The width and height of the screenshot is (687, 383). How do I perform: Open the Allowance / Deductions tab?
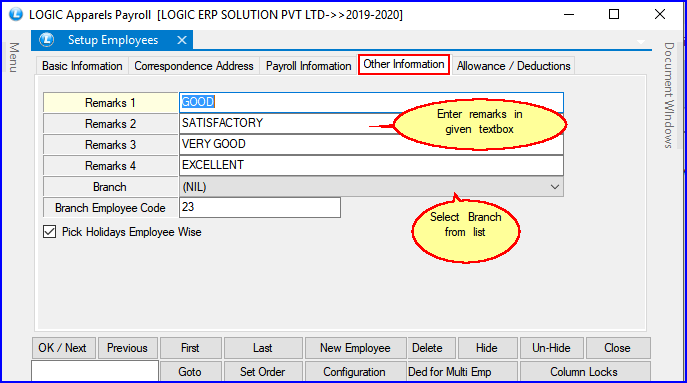tap(513, 66)
